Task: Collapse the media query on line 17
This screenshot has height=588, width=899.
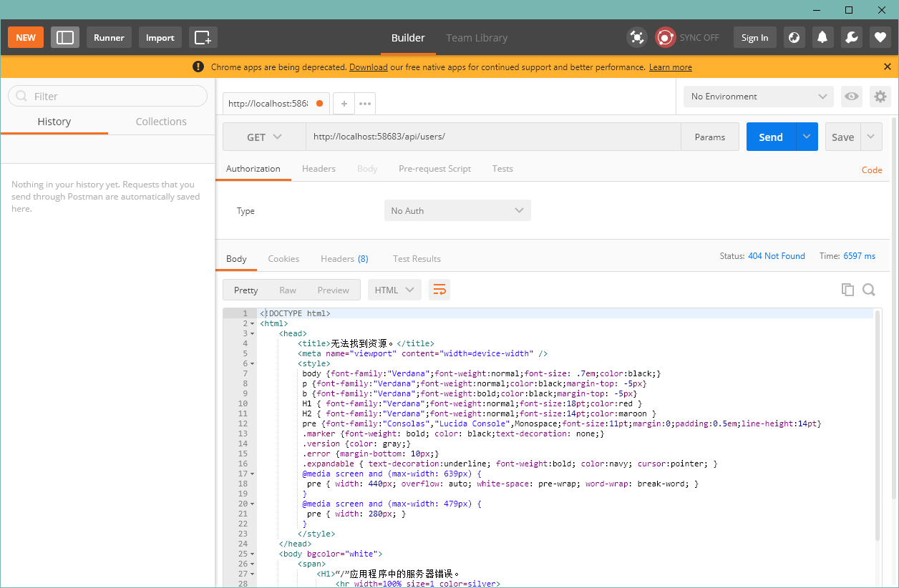Action: 252,474
